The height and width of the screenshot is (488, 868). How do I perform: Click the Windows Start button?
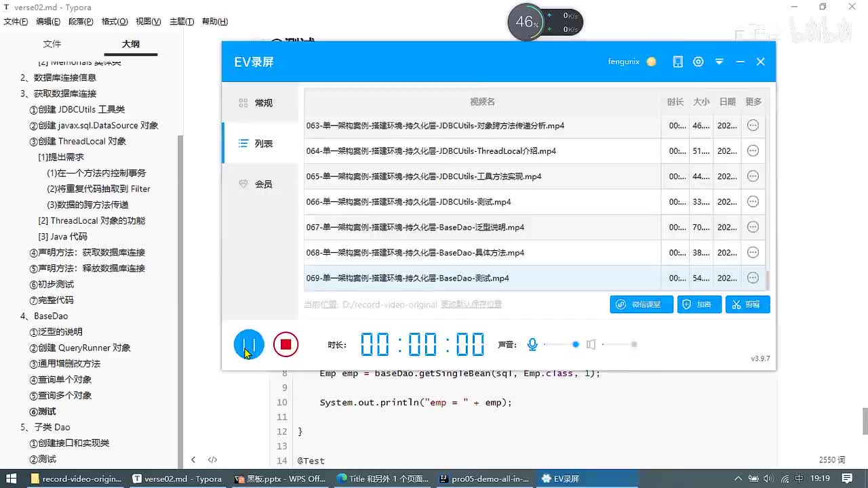12,479
